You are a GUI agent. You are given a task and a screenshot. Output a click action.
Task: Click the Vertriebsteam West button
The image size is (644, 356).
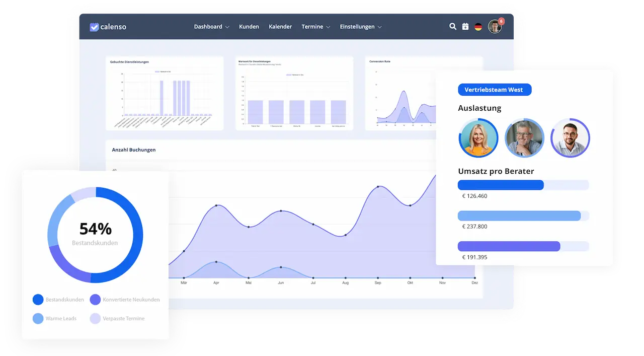(494, 90)
